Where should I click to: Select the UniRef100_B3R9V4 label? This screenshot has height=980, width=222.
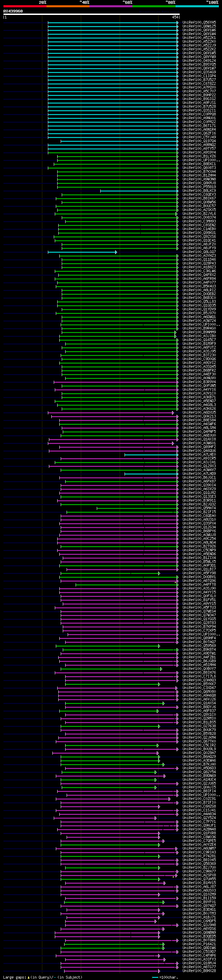tap(199, 382)
